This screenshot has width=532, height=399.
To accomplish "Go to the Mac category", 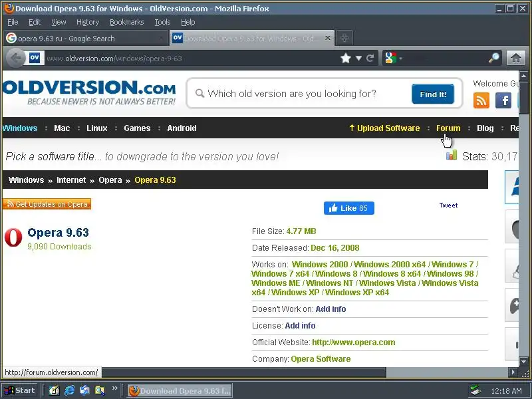I will [x=62, y=128].
